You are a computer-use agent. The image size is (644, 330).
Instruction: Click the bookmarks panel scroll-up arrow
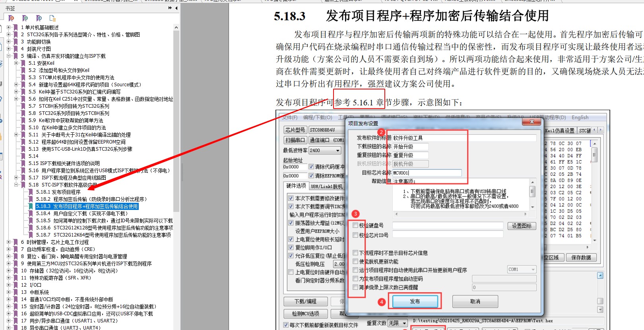pyautogui.click(x=176, y=27)
